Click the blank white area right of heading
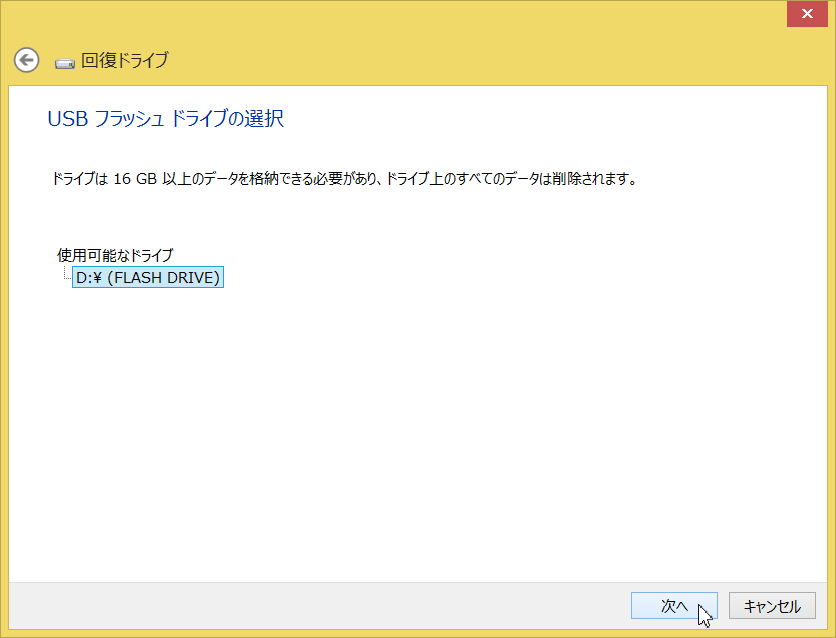Screen dimensions: 836x638 [x=550, y=119]
